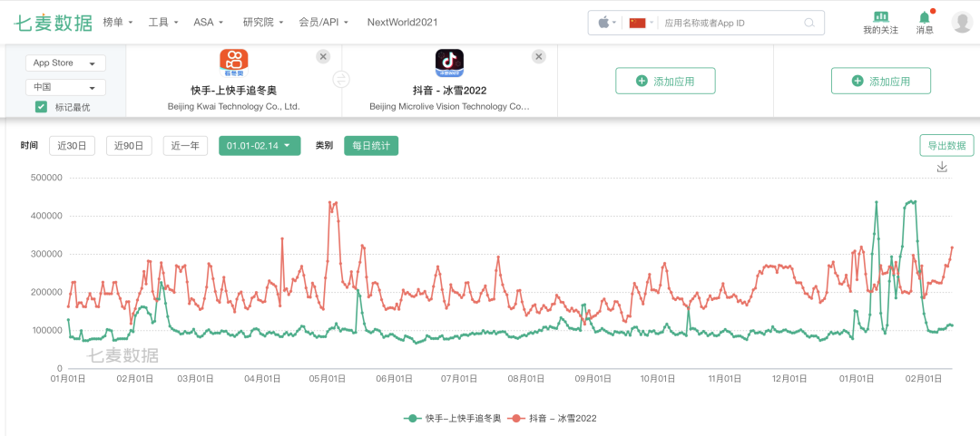
Task: Open the App Store dropdown
Action: (x=65, y=63)
